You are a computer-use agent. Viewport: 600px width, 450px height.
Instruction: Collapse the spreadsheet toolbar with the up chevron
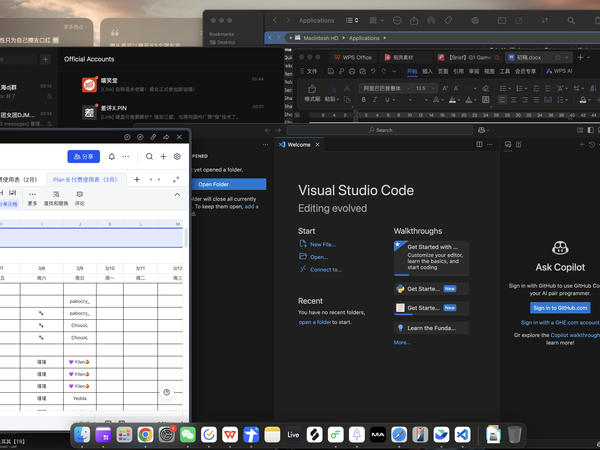pyautogui.click(x=177, y=195)
